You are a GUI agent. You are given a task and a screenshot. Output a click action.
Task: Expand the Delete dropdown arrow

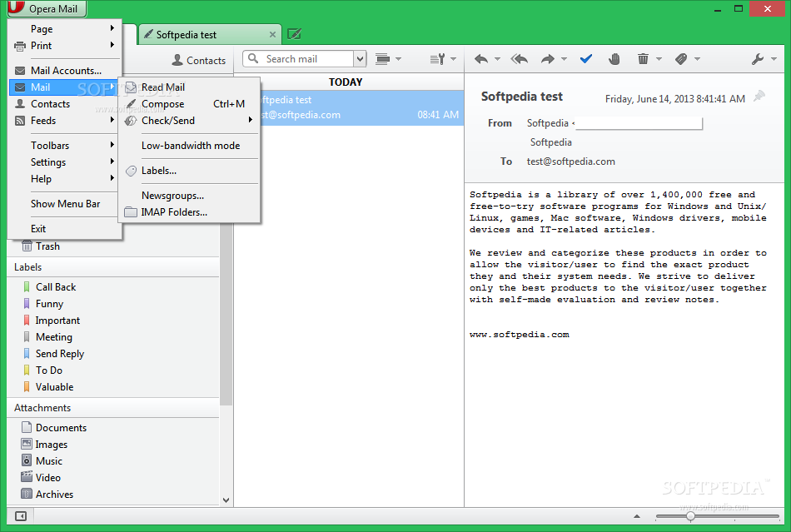(x=659, y=59)
